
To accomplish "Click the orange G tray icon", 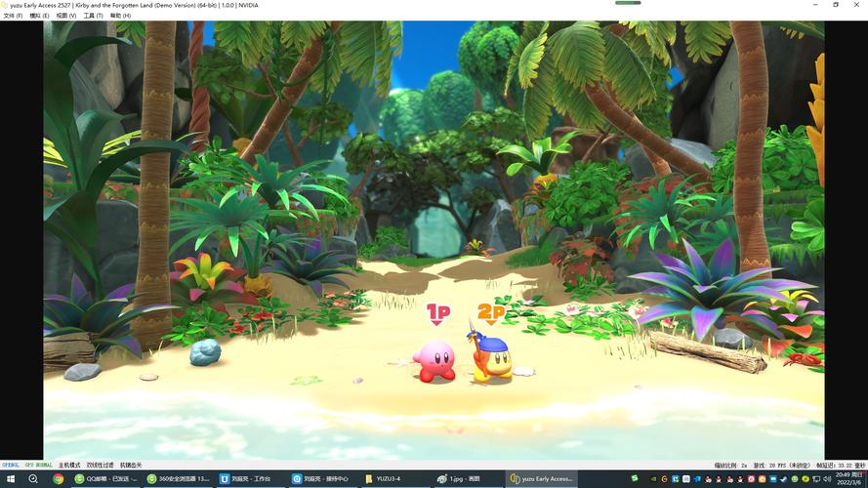I will 664,479.
